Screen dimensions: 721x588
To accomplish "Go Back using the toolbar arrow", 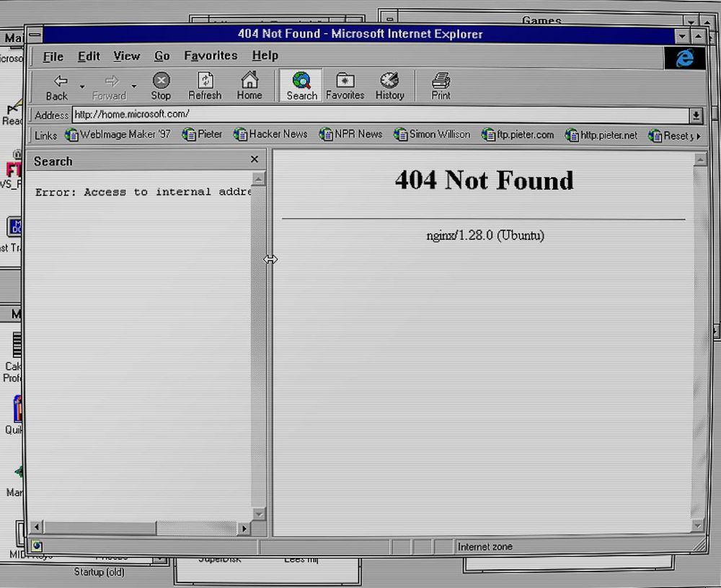I will tap(57, 86).
